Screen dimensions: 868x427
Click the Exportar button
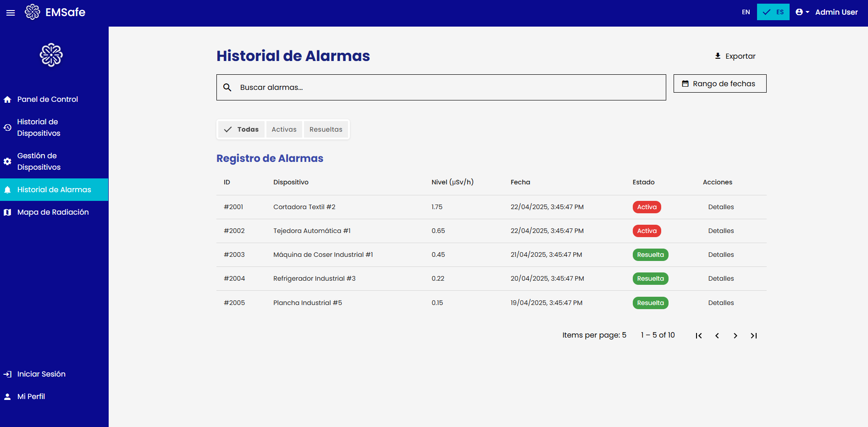click(735, 56)
